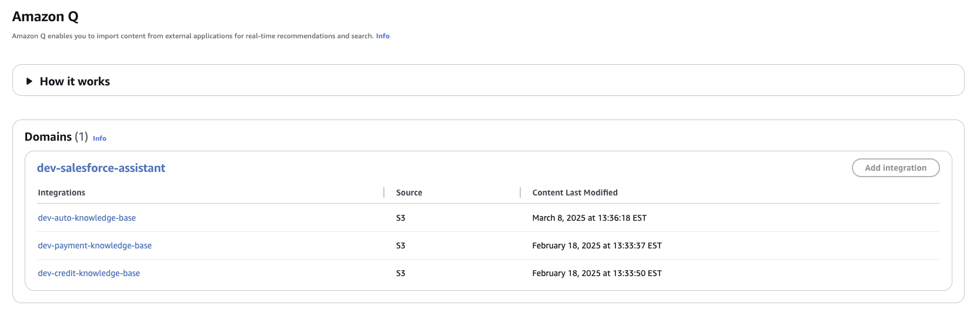
Task: Select the S3 source cell for dev-auto-knowledge-base
Action: [401, 218]
